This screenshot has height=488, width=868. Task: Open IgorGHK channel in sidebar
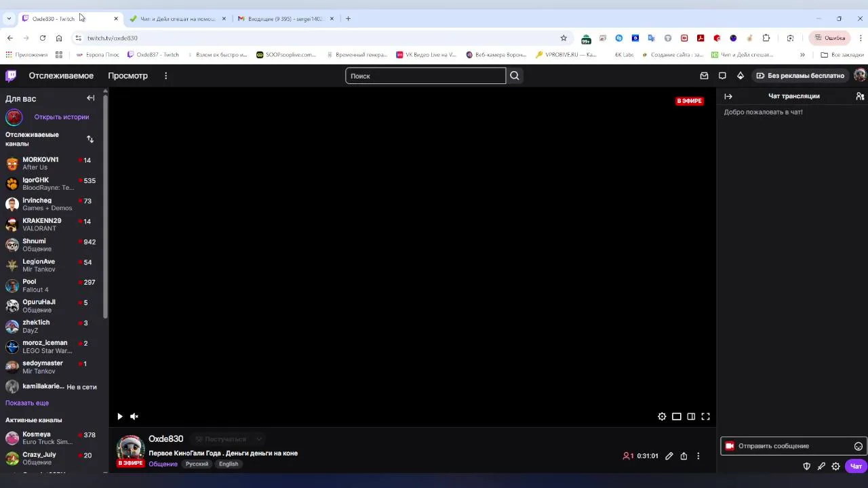(51, 184)
